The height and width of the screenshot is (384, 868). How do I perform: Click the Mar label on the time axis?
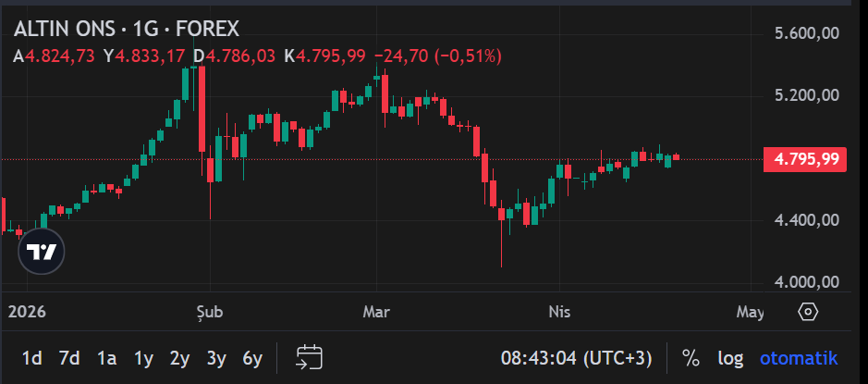[x=376, y=312]
